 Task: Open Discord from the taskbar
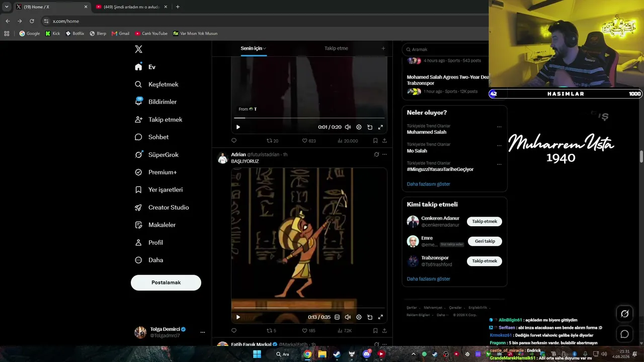pos(366,354)
